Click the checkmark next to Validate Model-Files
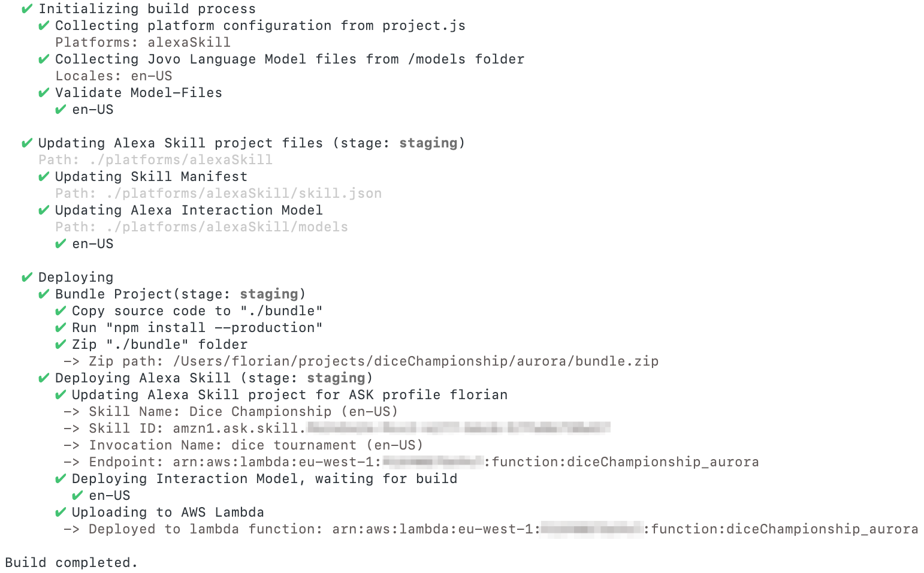This screenshot has width=924, height=573. point(43,93)
